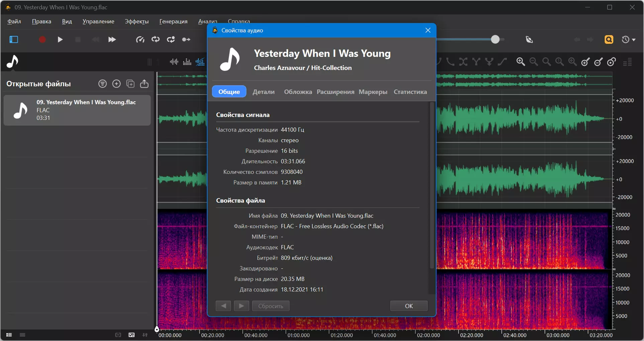Switch to the Детали tab
Image resolution: width=644 pixels, height=341 pixels.
264,92
